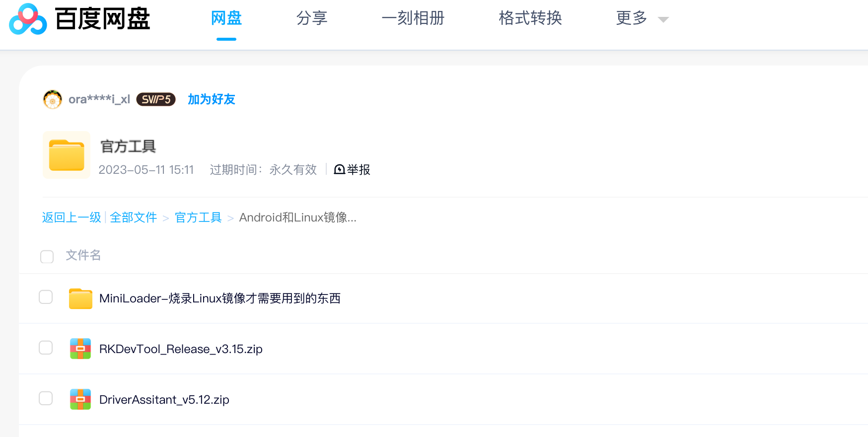
Task: Toggle the select-all checkbox beside 文件名
Action: tap(47, 257)
